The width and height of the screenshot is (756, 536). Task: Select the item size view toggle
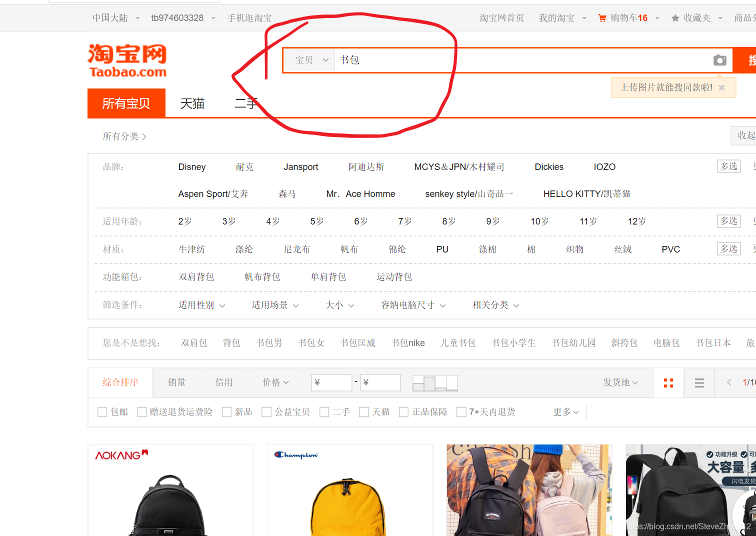[435, 383]
